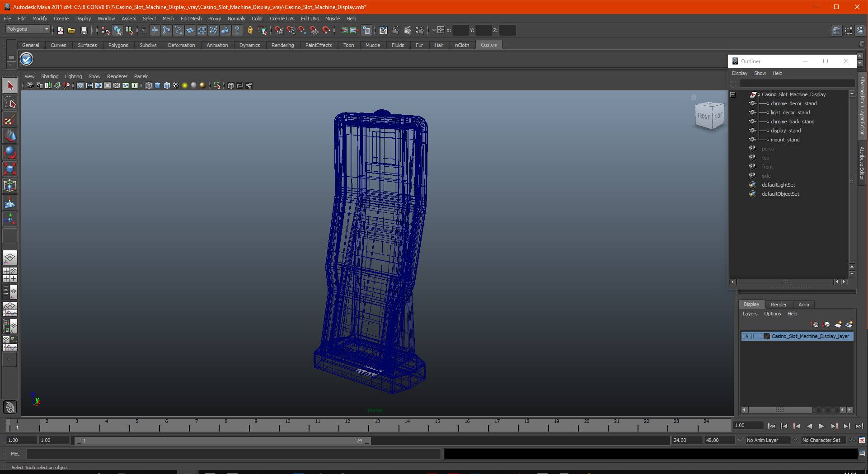Open the Edit Mesh menu
Image resolution: width=868 pixels, height=474 pixels.
pos(191,19)
